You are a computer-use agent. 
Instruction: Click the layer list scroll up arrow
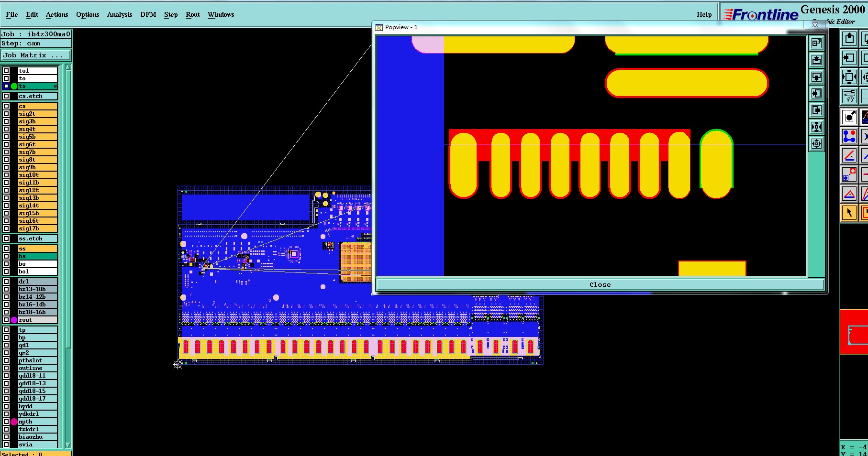(x=68, y=68)
